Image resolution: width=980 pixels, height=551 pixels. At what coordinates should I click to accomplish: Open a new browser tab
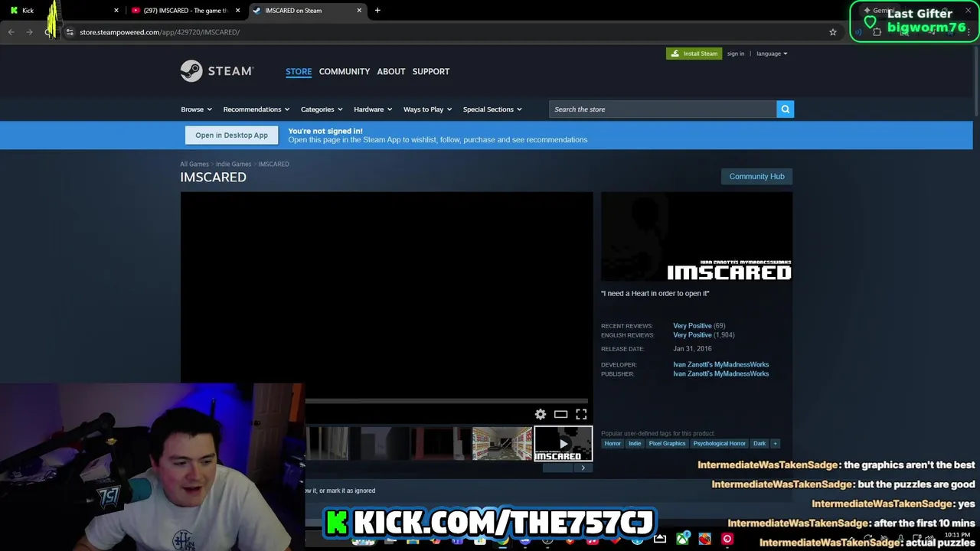pyautogui.click(x=377, y=11)
